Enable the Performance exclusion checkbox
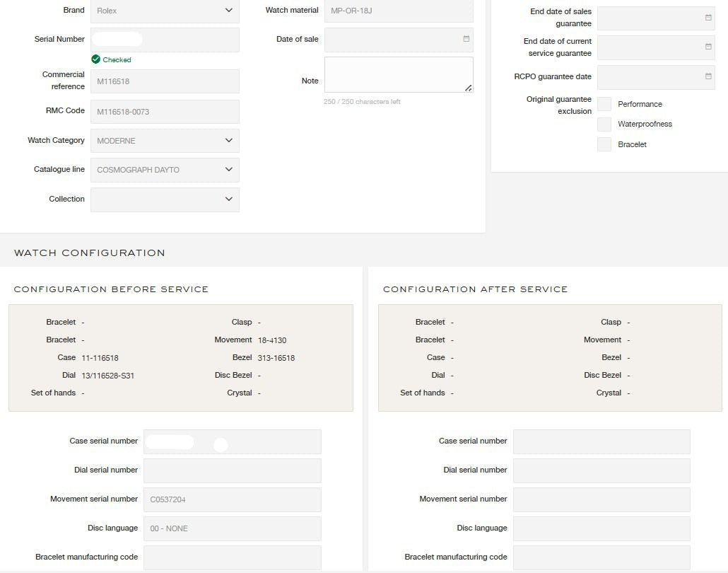728x573 pixels. coord(604,104)
